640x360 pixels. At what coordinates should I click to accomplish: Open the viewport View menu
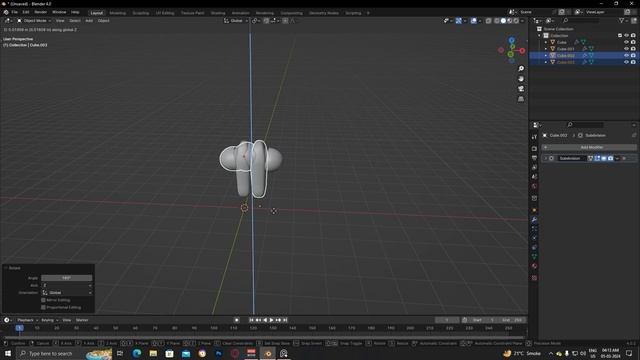[x=60, y=20]
